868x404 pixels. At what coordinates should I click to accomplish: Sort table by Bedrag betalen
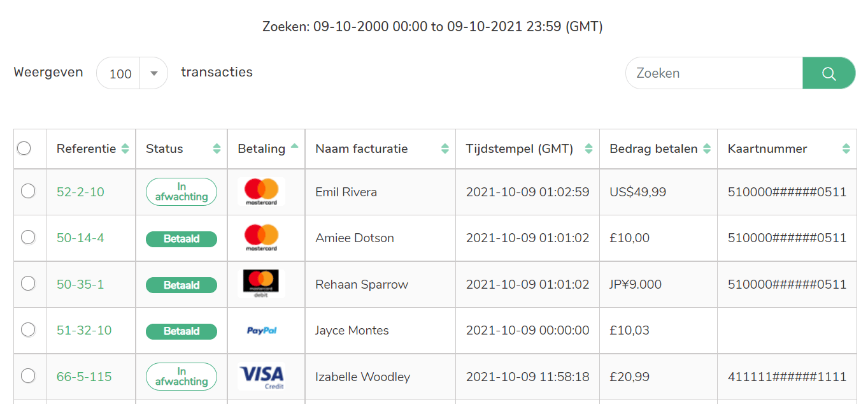706,148
